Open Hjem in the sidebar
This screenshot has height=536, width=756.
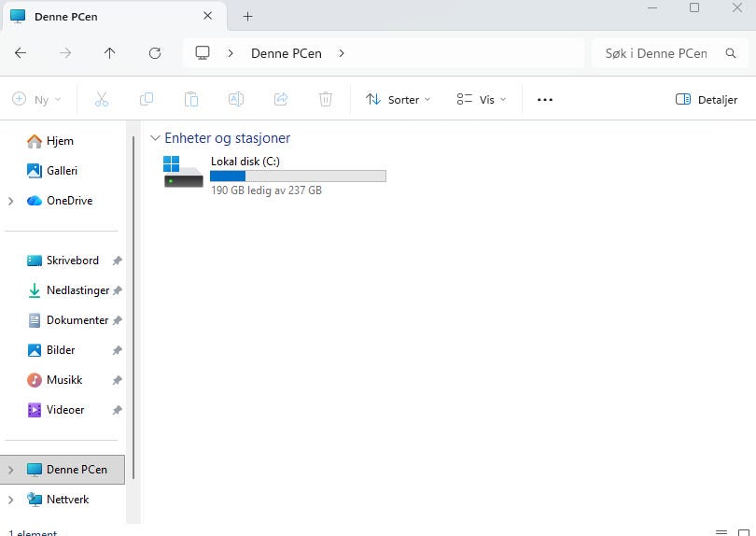[x=61, y=141]
